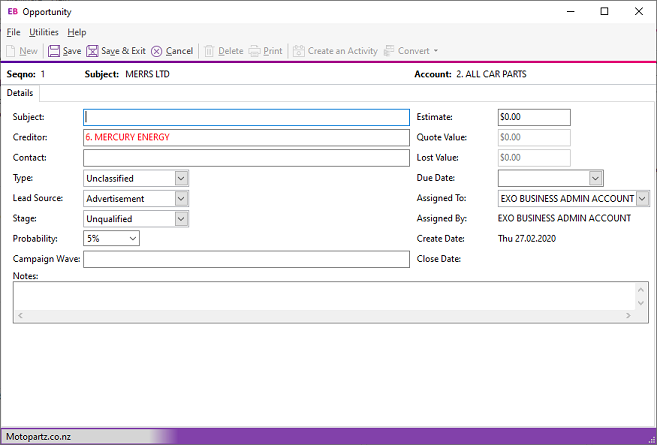Click Create Date value Thu 27.02.2020
This screenshot has height=445, width=657.
point(527,239)
